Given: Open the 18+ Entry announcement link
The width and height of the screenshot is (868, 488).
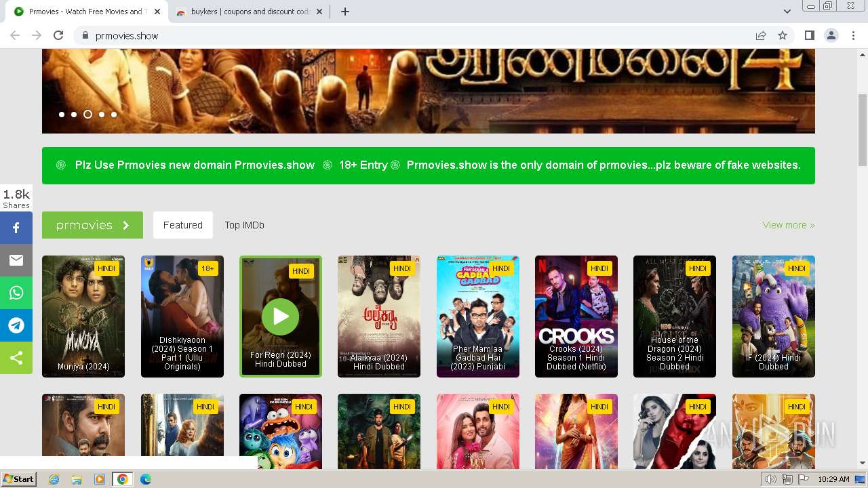Looking at the screenshot, I should pyautogui.click(x=363, y=165).
